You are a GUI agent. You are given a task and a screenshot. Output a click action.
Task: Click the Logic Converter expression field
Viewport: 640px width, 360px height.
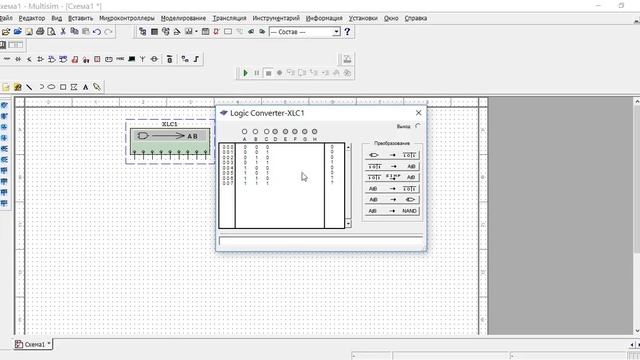pos(321,241)
